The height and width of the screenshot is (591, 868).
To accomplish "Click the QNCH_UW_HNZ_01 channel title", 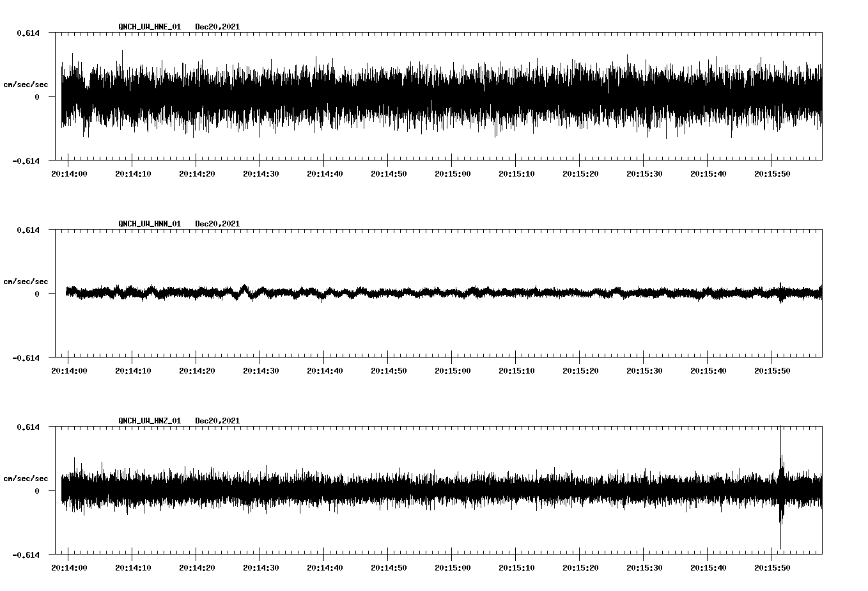I will pos(150,421).
